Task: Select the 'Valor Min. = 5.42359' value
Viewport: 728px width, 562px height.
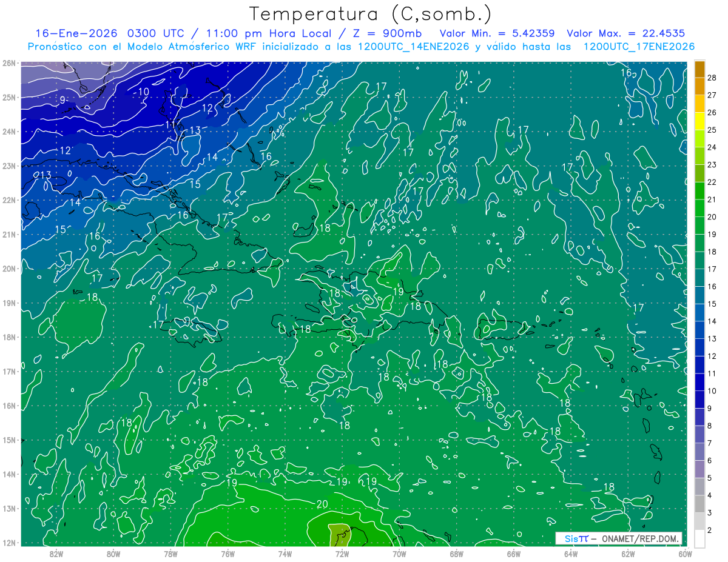Action: (497, 33)
